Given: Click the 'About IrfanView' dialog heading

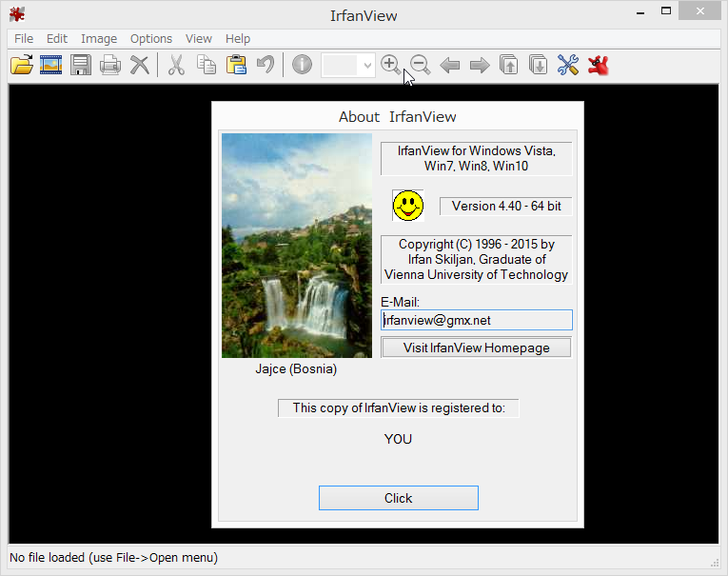Looking at the screenshot, I should click(398, 116).
